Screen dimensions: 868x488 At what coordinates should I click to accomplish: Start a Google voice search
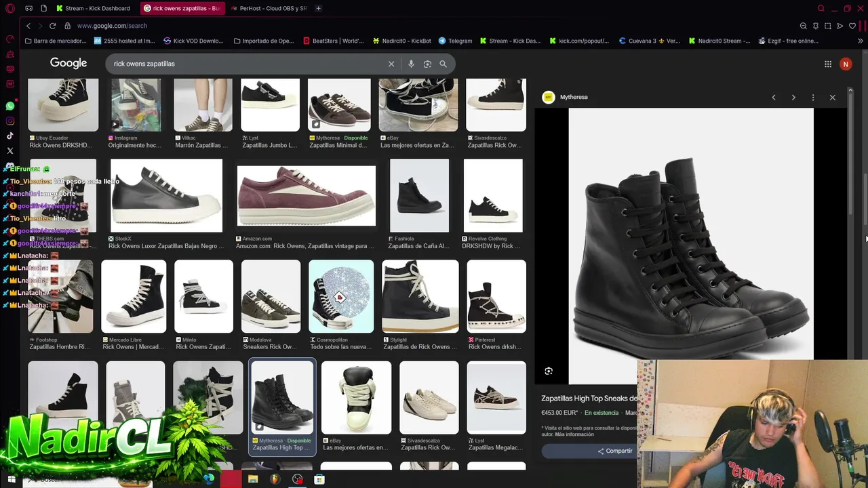click(x=411, y=64)
